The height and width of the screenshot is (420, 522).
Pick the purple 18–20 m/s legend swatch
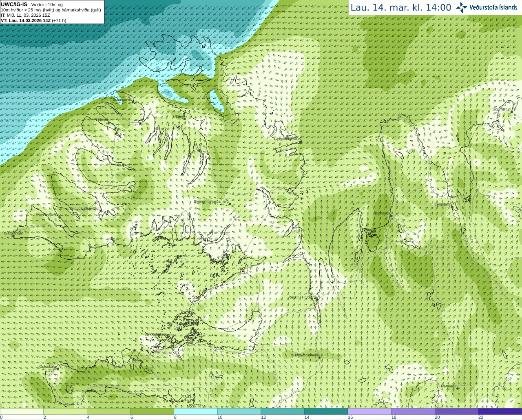point(413,411)
